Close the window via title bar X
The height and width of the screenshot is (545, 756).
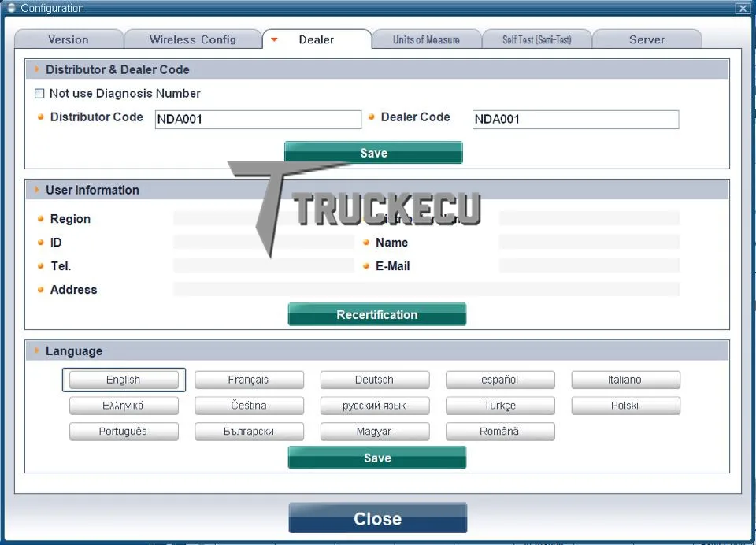(x=743, y=8)
